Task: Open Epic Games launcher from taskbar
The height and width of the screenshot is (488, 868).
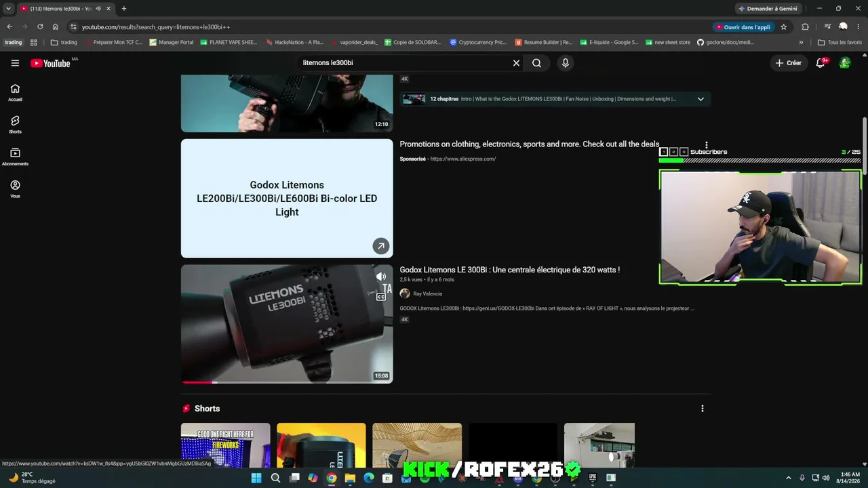Action: (x=592, y=478)
